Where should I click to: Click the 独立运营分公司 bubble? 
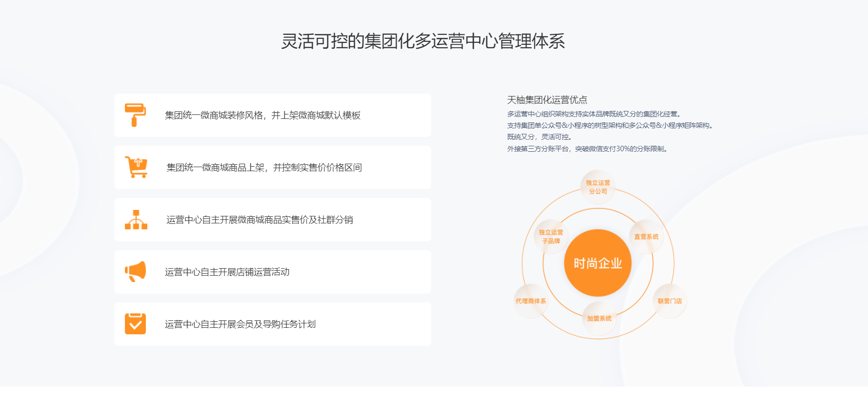(598, 187)
